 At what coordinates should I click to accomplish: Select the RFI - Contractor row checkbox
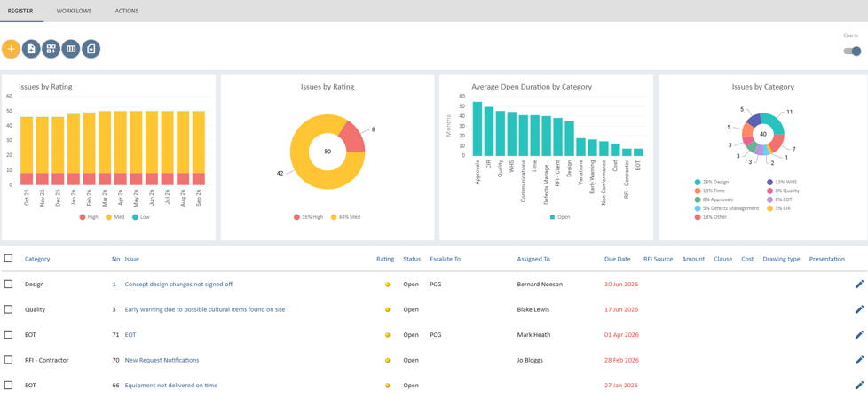pyautogui.click(x=8, y=360)
